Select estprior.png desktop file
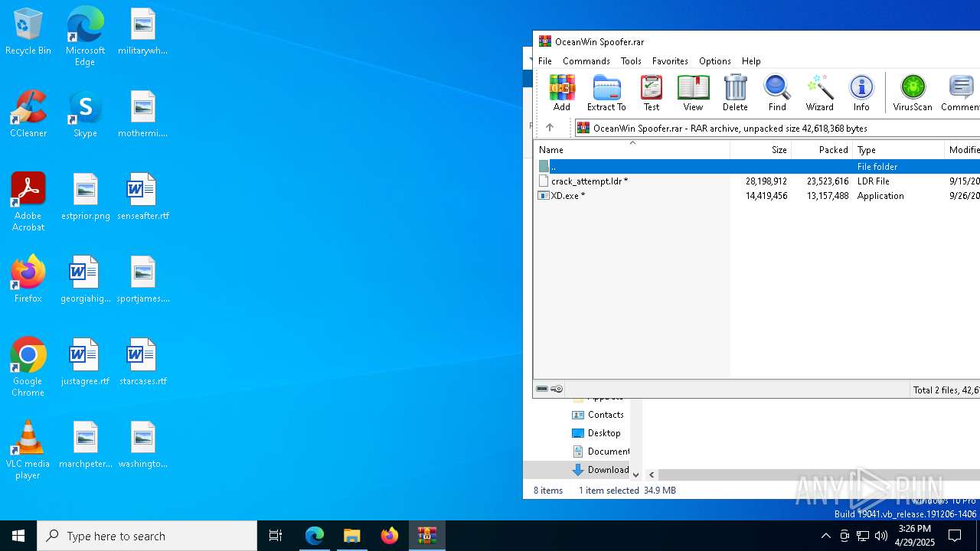Image resolution: width=980 pixels, height=551 pixels. (85, 197)
